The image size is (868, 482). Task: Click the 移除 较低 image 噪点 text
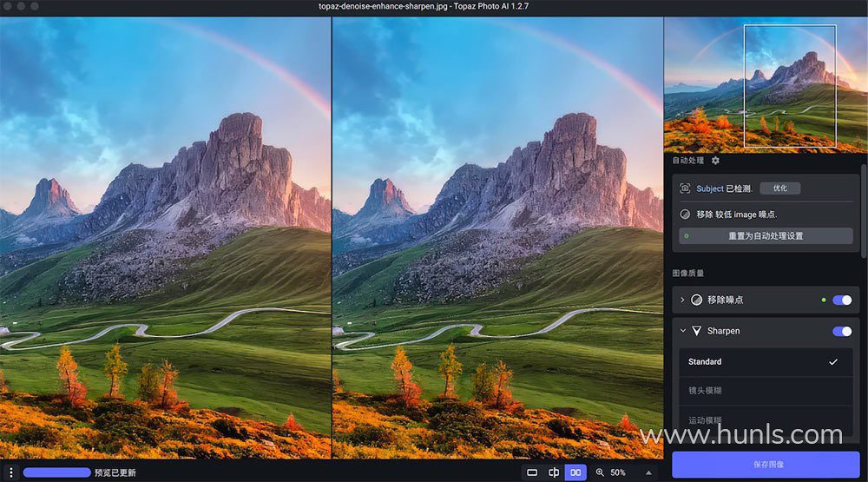click(737, 215)
